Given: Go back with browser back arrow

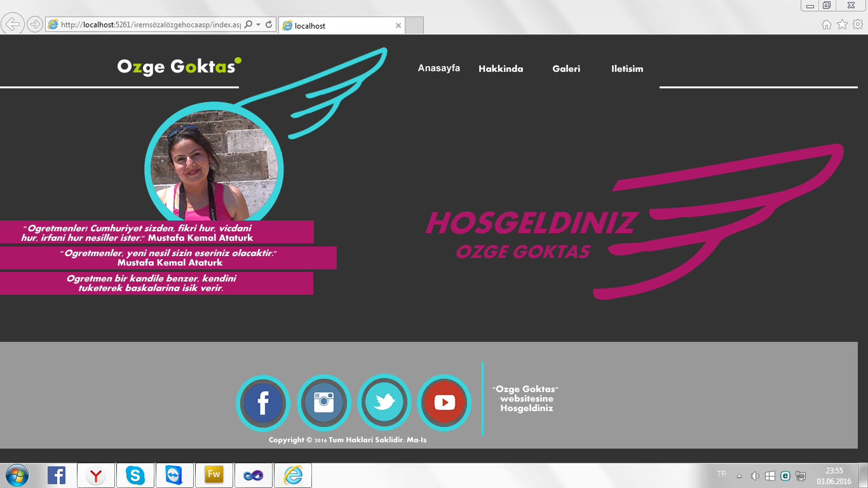Looking at the screenshot, I should tap(13, 24).
